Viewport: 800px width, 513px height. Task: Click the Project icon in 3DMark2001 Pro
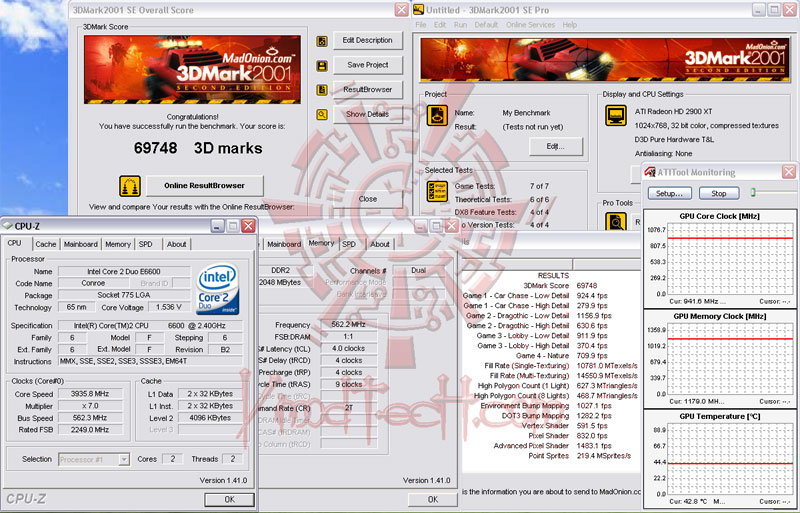pos(437,115)
